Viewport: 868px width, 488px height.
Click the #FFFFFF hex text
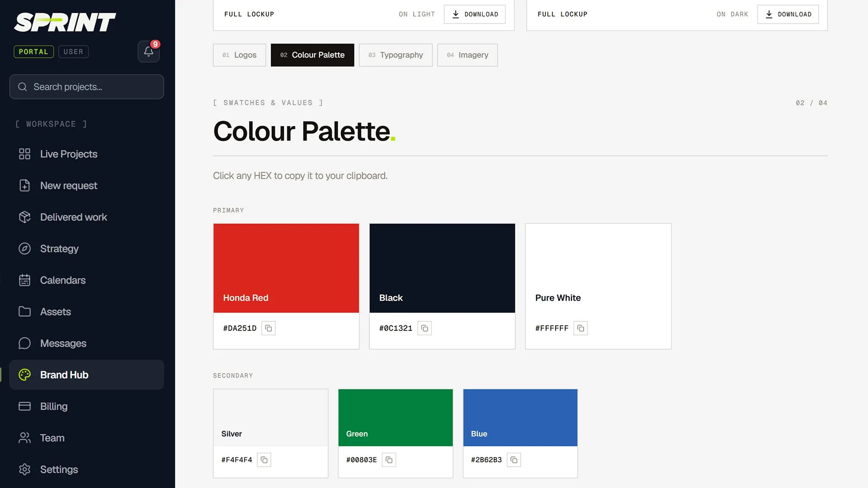pos(552,328)
